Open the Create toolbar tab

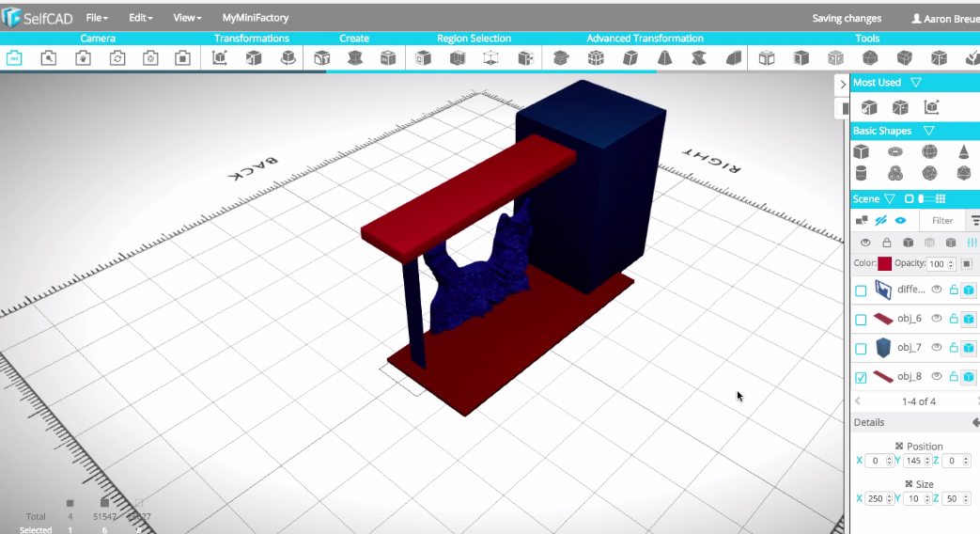click(x=353, y=39)
